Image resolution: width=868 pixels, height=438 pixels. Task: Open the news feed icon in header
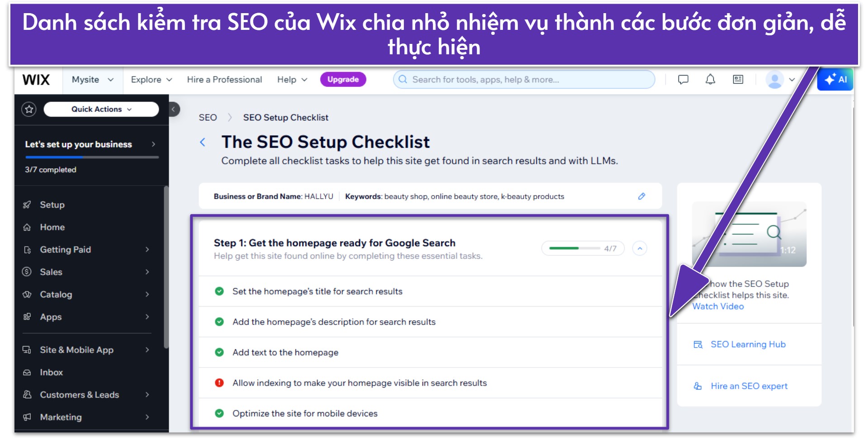pyautogui.click(x=738, y=80)
